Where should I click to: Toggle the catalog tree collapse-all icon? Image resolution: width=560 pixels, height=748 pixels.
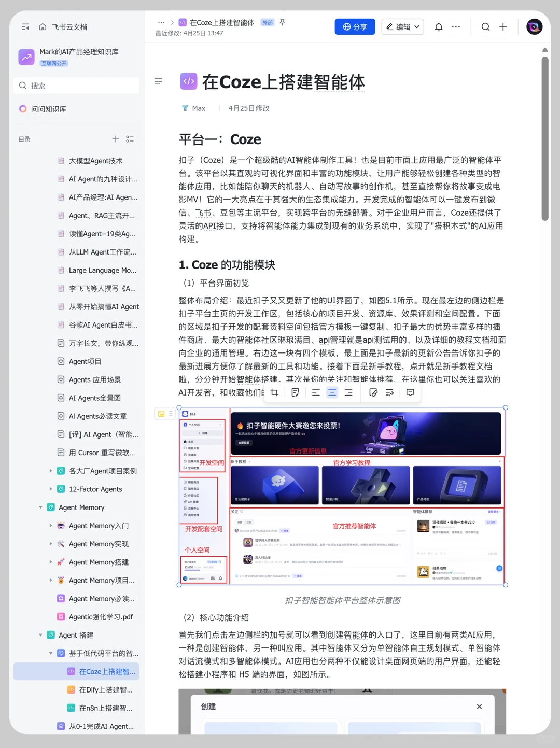[x=130, y=139]
